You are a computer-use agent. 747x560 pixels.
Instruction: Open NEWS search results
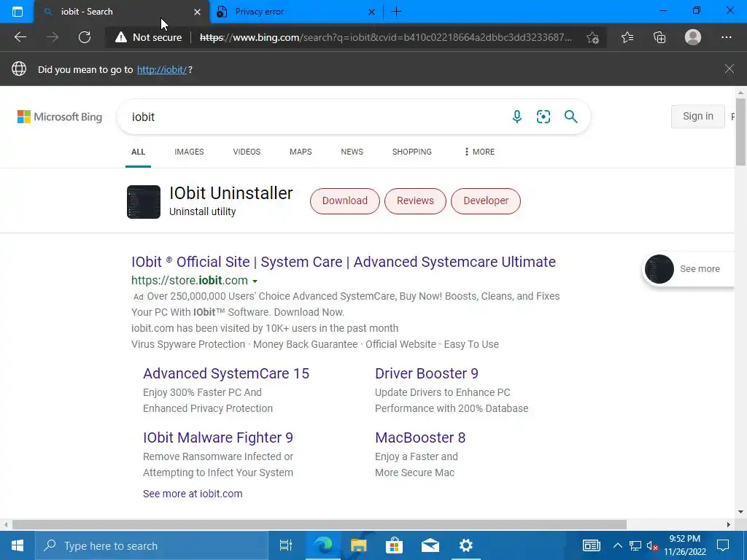click(352, 152)
